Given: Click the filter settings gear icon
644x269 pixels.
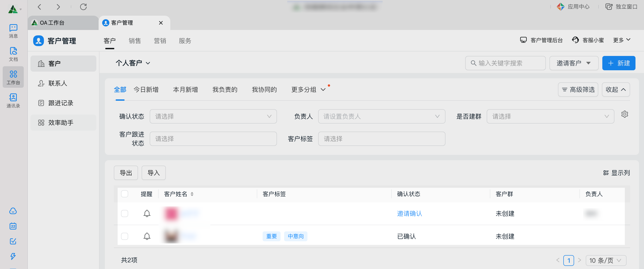Looking at the screenshot, I should (625, 114).
